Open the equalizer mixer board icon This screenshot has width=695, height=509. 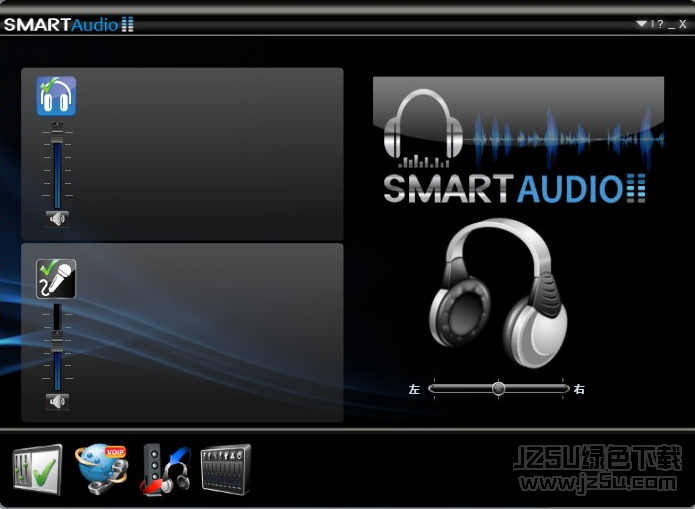(226, 470)
